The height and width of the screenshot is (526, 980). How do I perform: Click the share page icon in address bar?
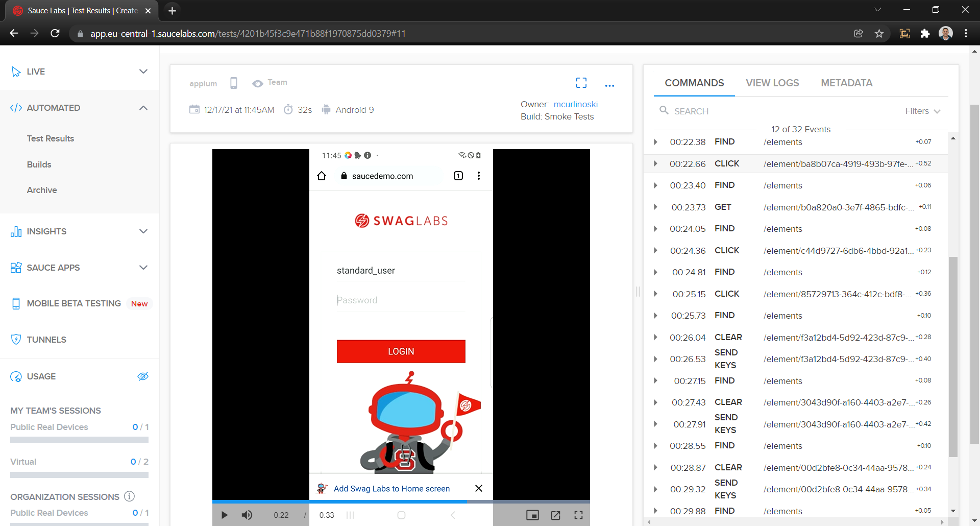pos(859,33)
